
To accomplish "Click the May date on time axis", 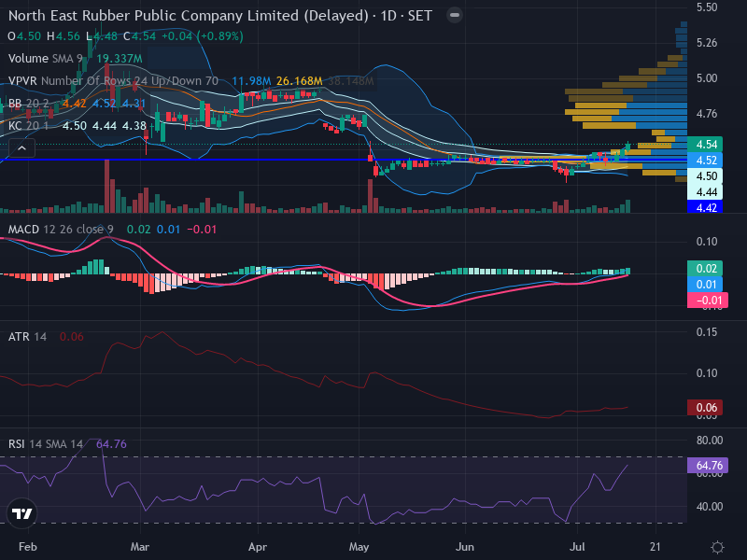I will click(x=359, y=547).
